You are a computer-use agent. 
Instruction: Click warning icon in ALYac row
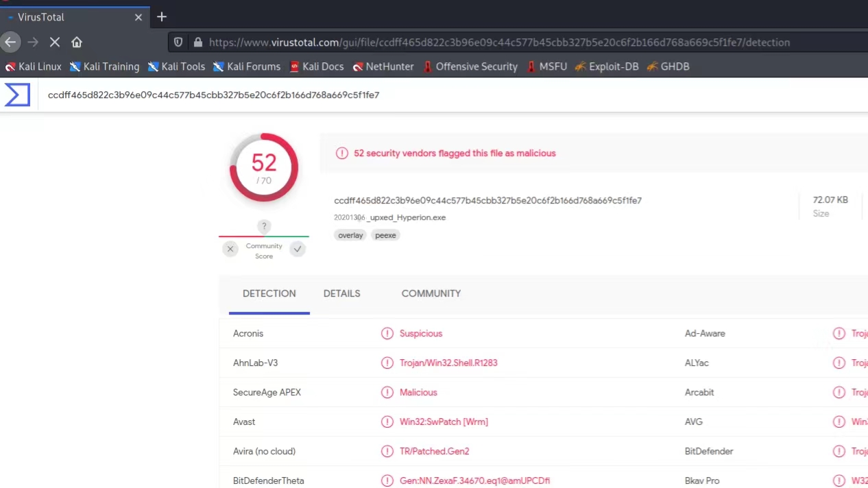[839, 363]
